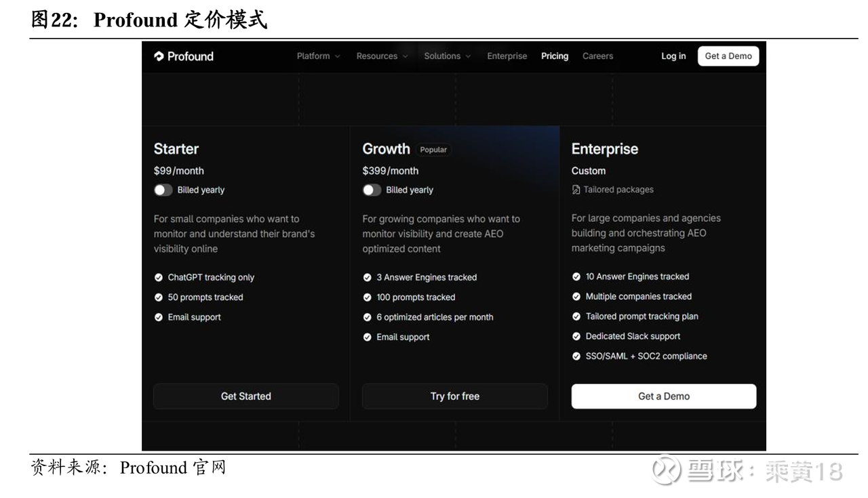The height and width of the screenshot is (498, 868).
Task: Click the Log in link
Action: click(x=673, y=56)
